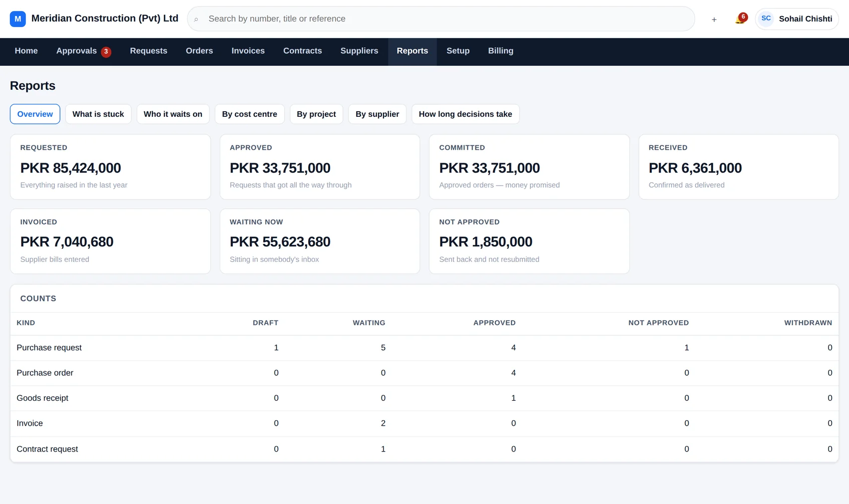This screenshot has height=504, width=849.
Task: Switch to By project tab
Action: tap(317, 114)
